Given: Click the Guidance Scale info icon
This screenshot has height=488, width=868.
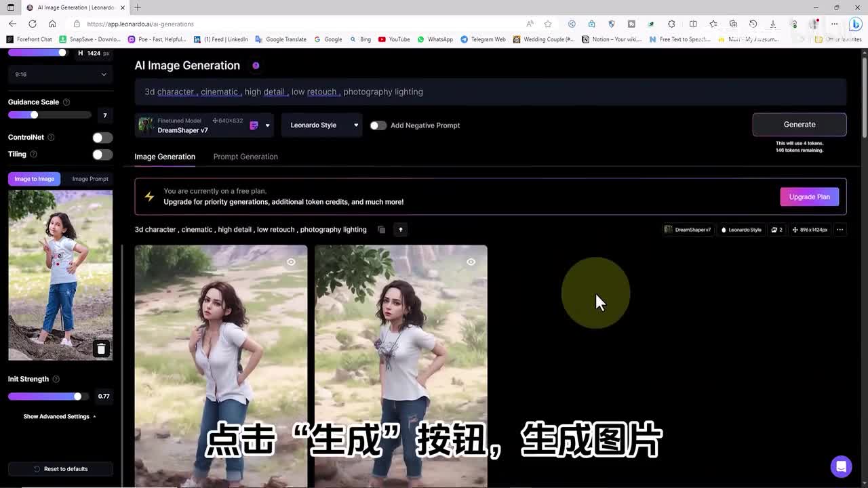Looking at the screenshot, I should point(66,102).
